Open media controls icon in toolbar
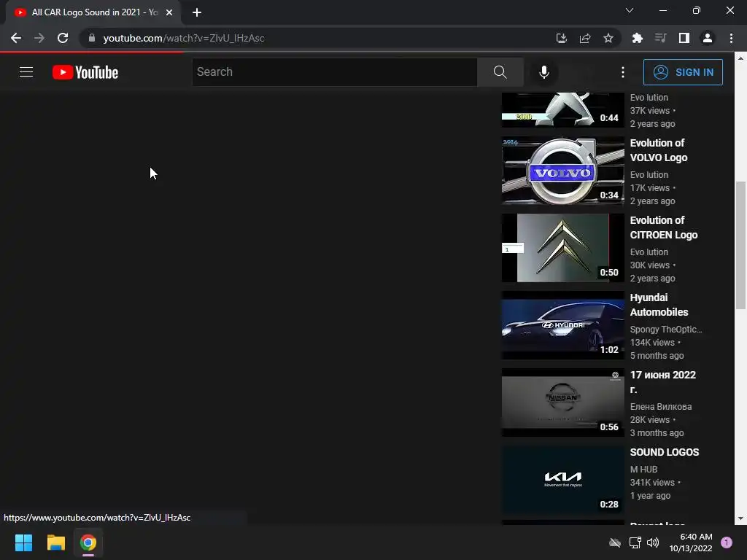The width and height of the screenshot is (747, 560). [660, 38]
